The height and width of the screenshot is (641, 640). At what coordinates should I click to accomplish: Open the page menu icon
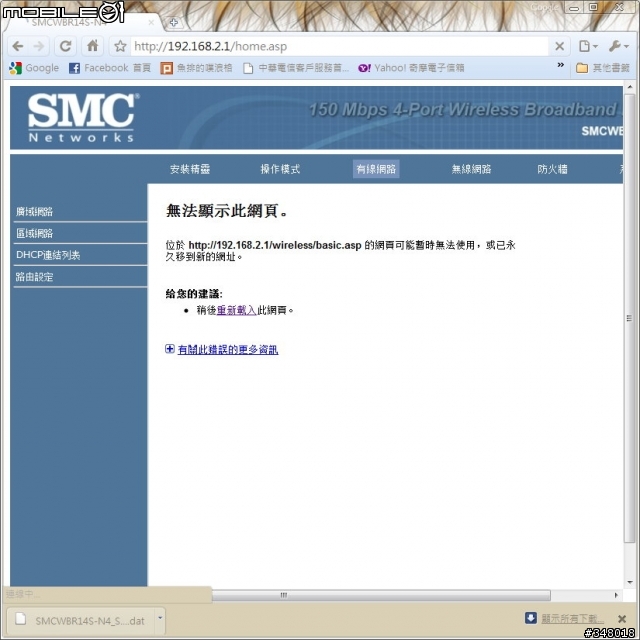point(587,46)
